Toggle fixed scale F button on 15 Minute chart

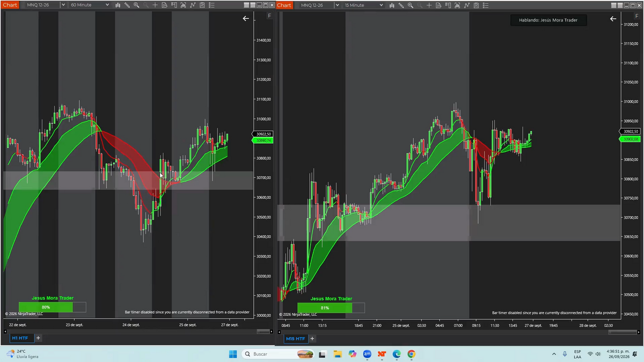pos(637,16)
